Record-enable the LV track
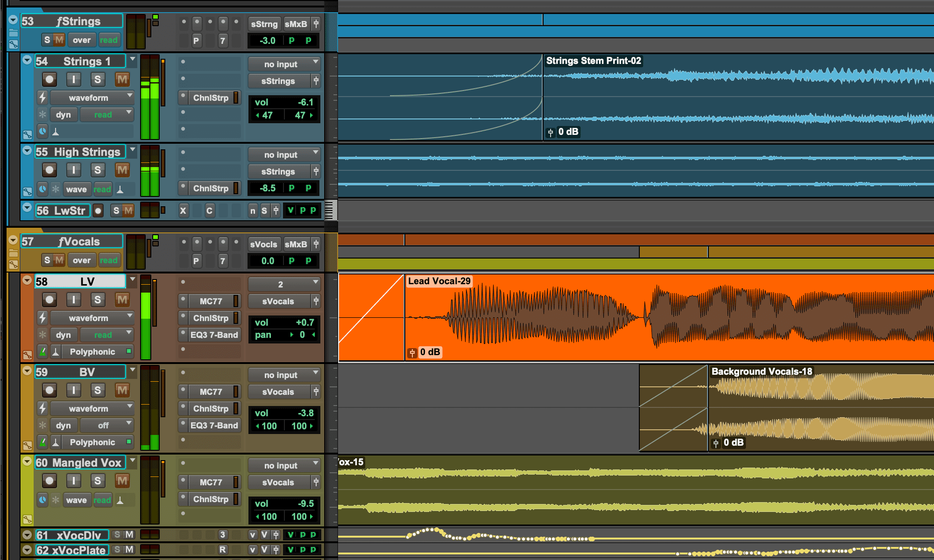The width and height of the screenshot is (934, 560). (50, 300)
